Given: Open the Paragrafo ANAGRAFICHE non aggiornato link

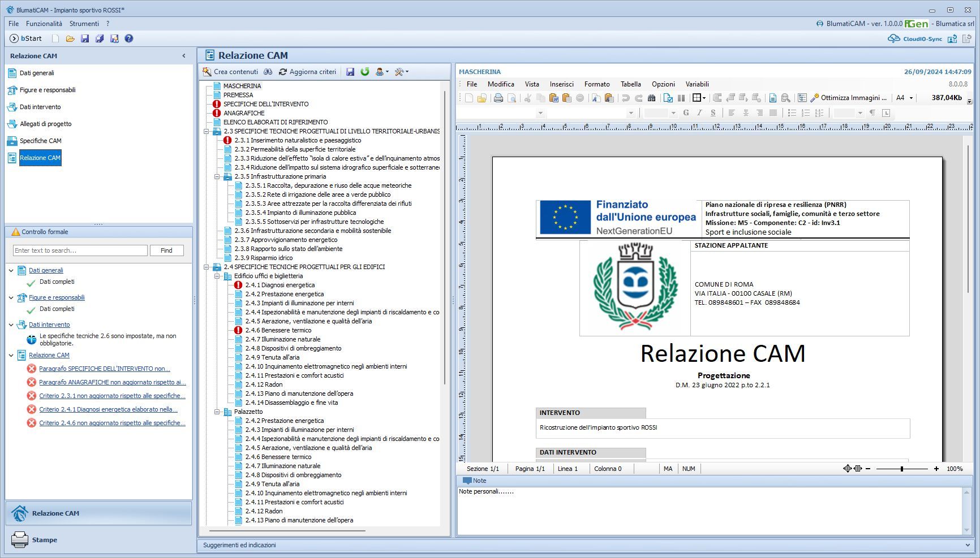Looking at the screenshot, I should (x=112, y=382).
